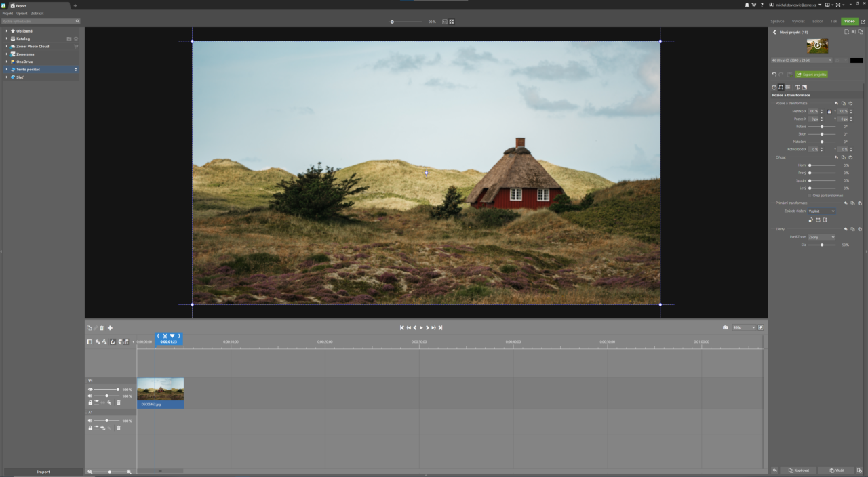868x477 pixels.
Task: Lock the V1 video track
Action: point(90,402)
